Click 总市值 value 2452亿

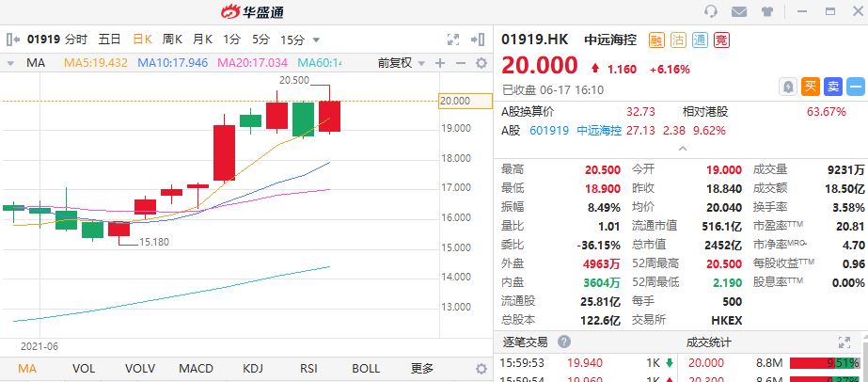click(x=723, y=245)
